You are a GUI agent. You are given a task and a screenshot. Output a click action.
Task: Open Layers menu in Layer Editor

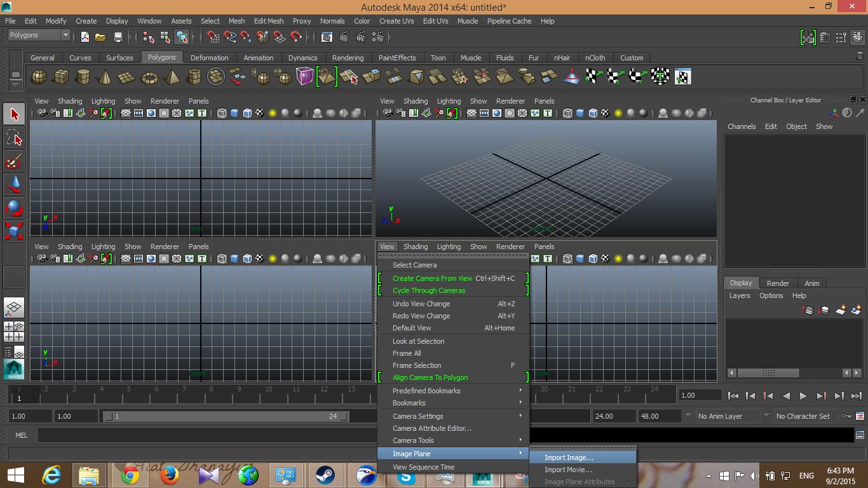[x=740, y=295]
